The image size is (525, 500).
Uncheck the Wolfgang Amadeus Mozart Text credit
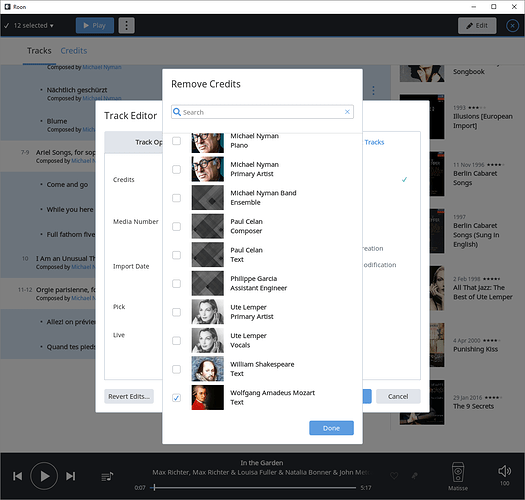pyautogui.click(x=176, y=398)
